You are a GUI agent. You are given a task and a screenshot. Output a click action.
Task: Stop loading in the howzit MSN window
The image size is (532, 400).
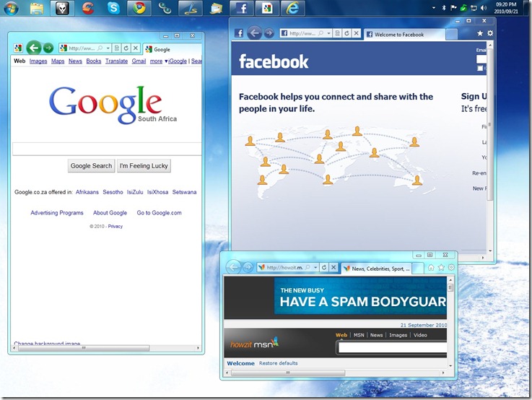[x=333, y=267]
